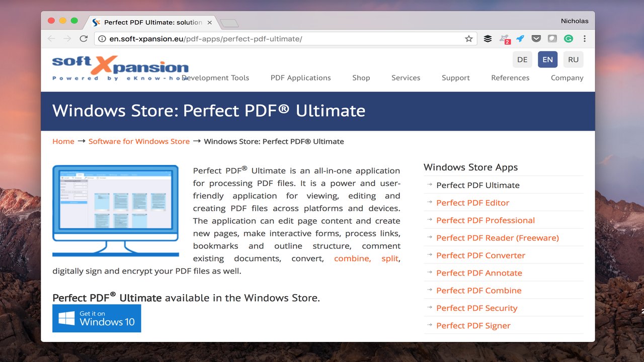Screen dimensions: 644x362
Task: Click the red close window button
Action: click(51, 21)
